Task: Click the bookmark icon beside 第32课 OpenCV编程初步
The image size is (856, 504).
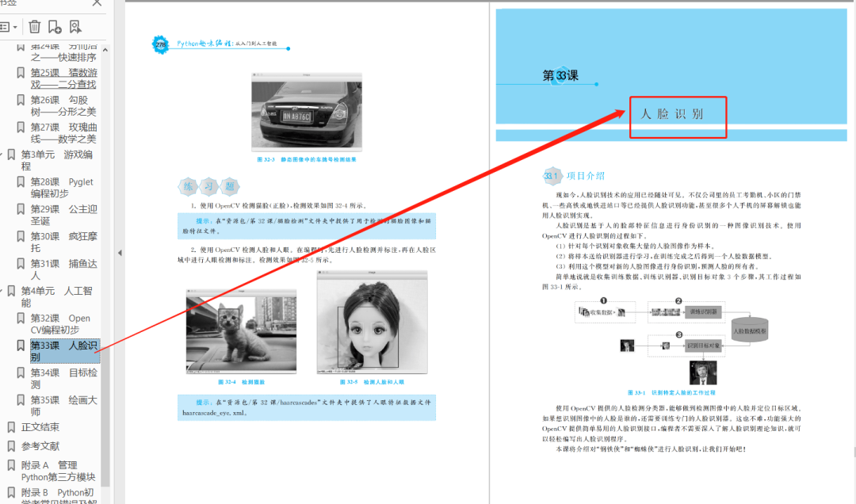Action: click(21, 319)
